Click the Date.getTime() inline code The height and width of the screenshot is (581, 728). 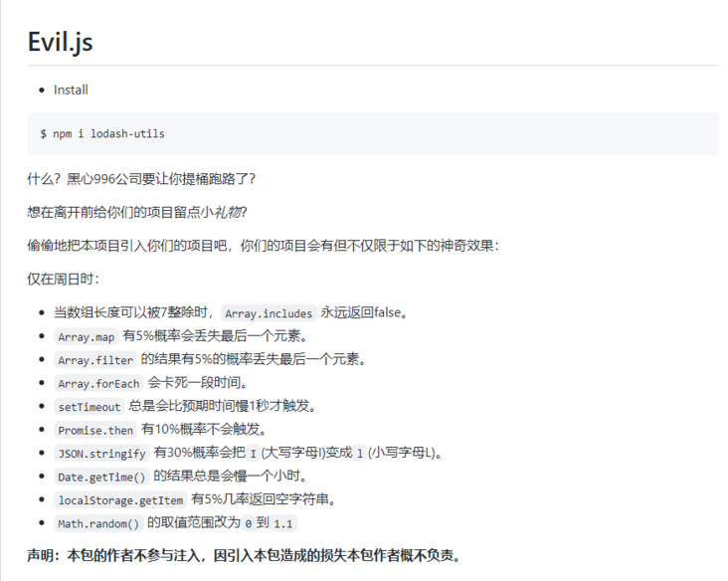(101, 477)
